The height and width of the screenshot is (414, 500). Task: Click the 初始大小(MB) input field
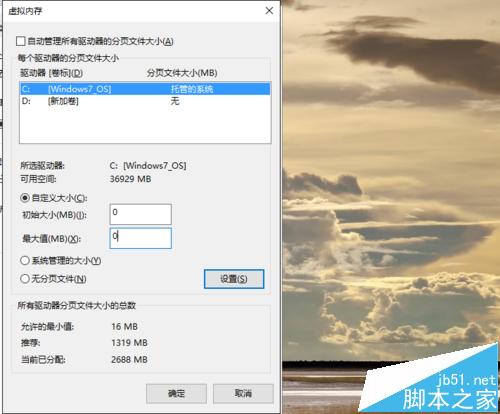coord(141,214)
